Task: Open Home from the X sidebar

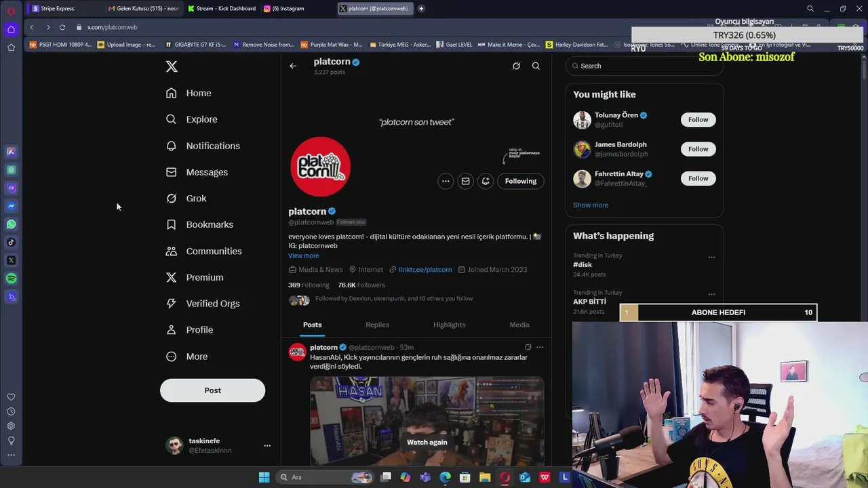Action: [x=189, y=93]
